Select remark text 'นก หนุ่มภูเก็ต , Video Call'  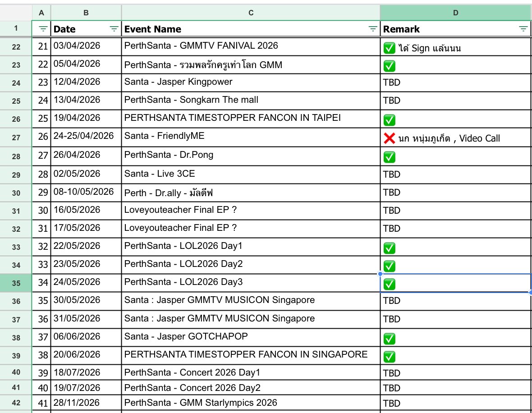click(x=449, y=138)
